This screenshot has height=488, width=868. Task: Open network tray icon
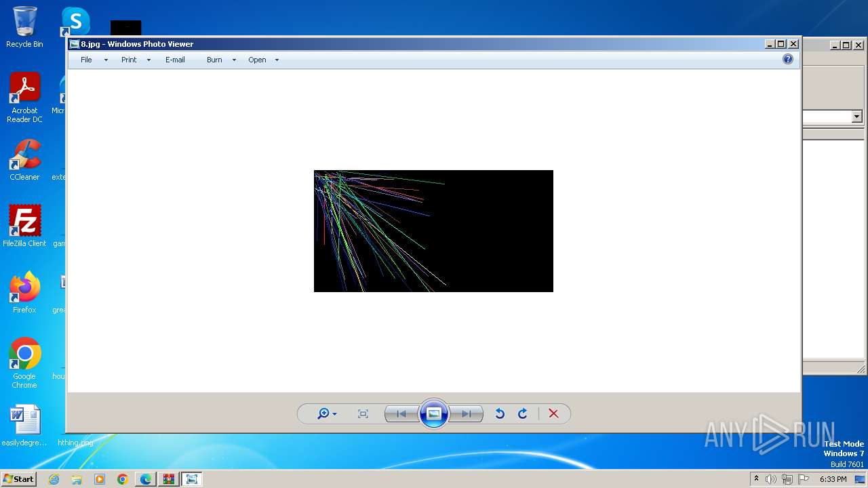pos(787,479)
